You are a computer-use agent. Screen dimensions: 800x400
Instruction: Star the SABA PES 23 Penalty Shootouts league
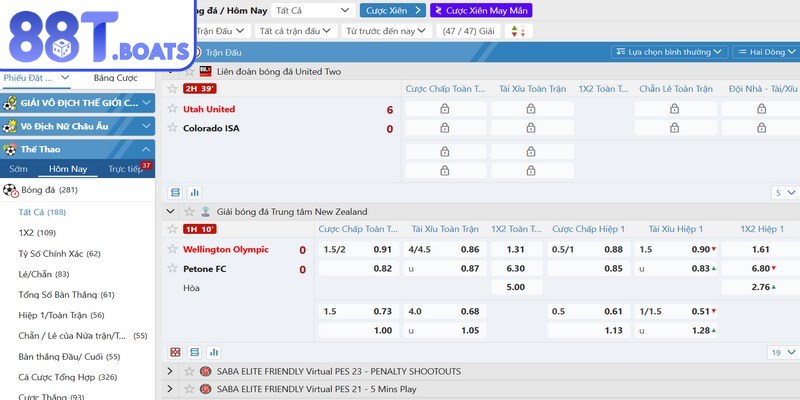click(189, 371)
